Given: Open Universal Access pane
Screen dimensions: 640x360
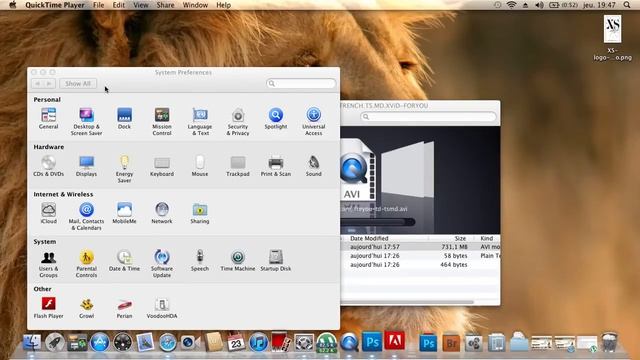Looking at the screenshot, I should [x=313, y=121].
